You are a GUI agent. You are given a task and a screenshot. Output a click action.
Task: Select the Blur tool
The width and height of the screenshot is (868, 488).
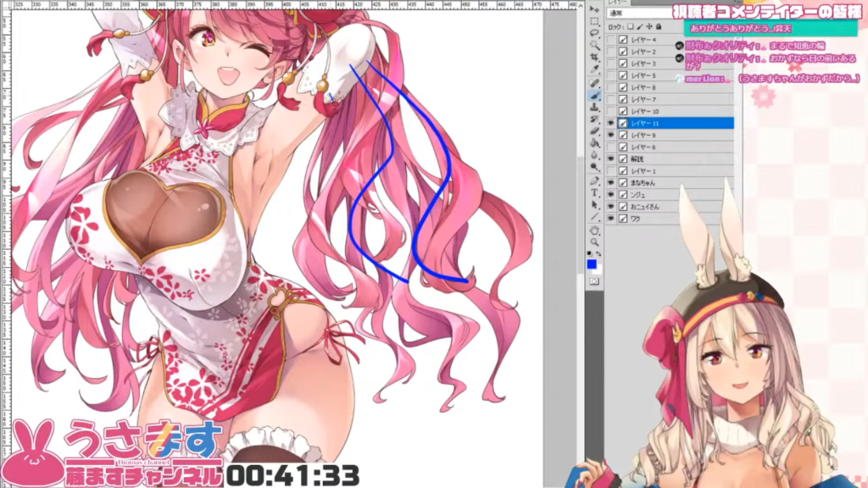tap(594, 154)
